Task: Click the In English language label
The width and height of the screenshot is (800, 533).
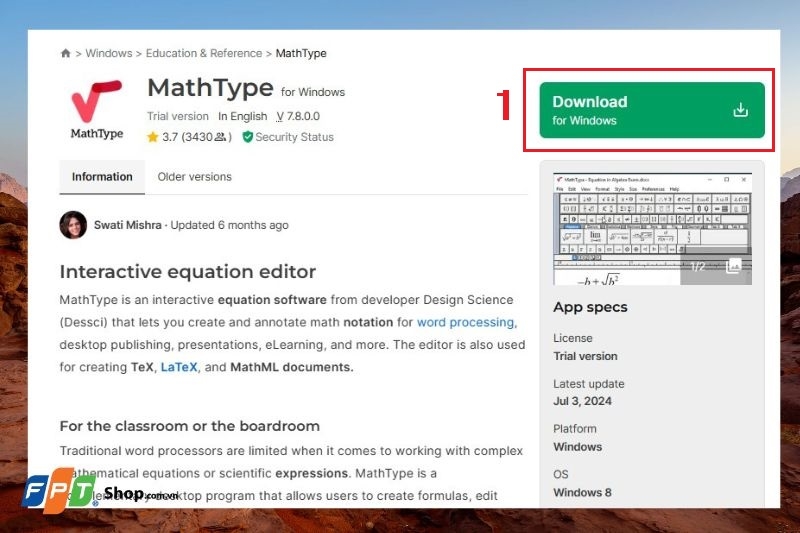Action: (x=242, y=116)
